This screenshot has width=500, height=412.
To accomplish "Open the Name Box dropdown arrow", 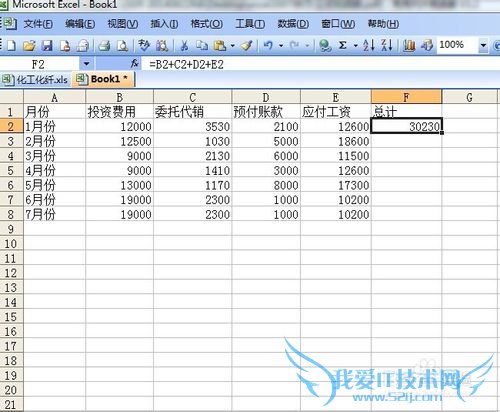I will point(87,64).
